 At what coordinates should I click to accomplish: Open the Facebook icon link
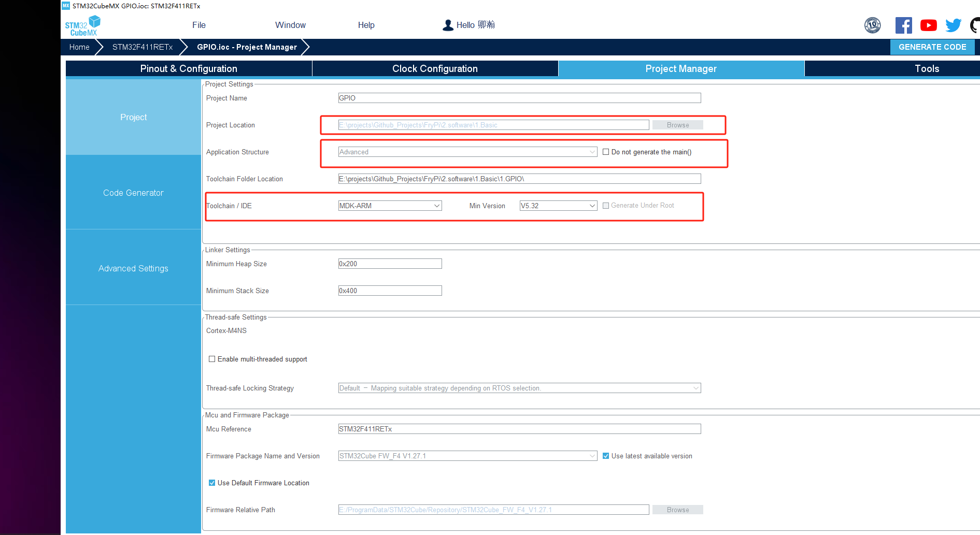(903, 25)
